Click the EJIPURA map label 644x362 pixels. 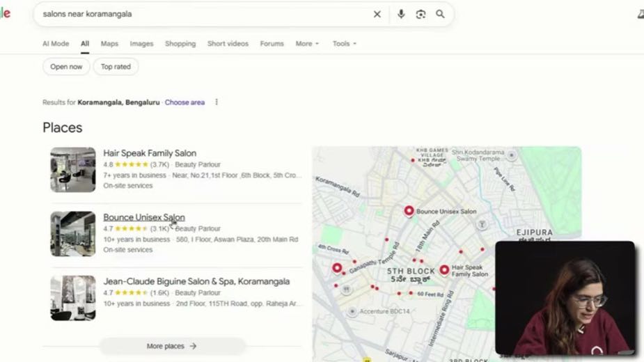534,233
